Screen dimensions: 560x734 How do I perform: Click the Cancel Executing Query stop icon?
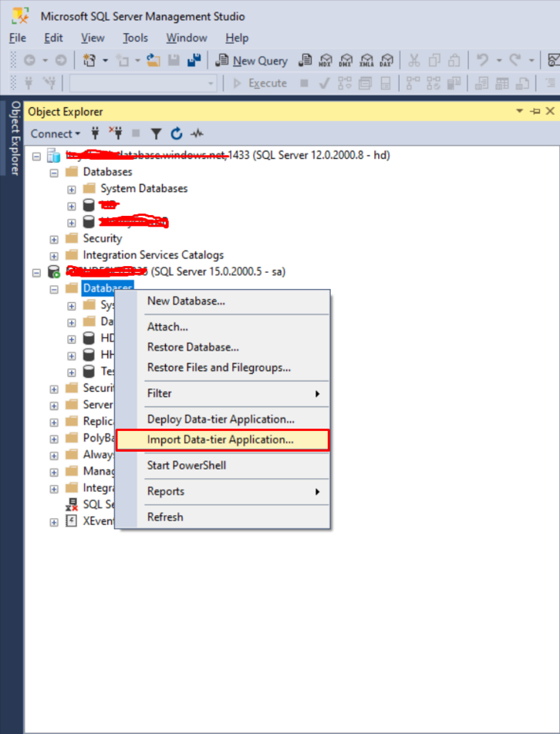pos(305,83)
